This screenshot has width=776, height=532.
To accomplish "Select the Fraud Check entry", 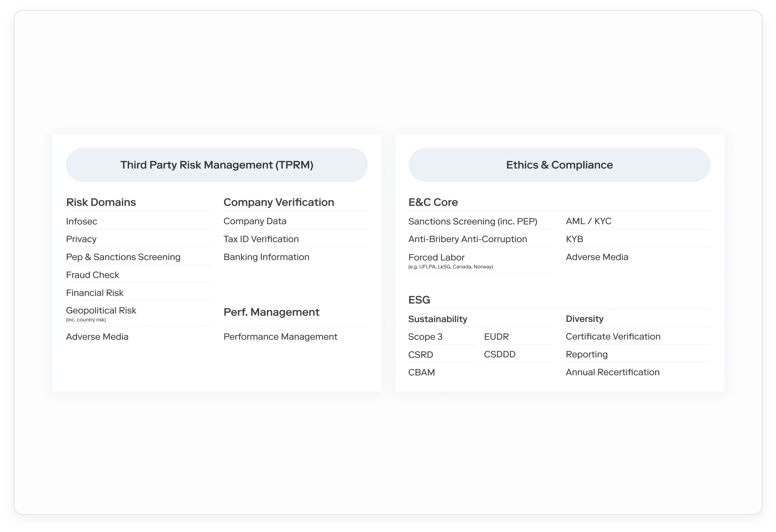I will click(93, 275).
